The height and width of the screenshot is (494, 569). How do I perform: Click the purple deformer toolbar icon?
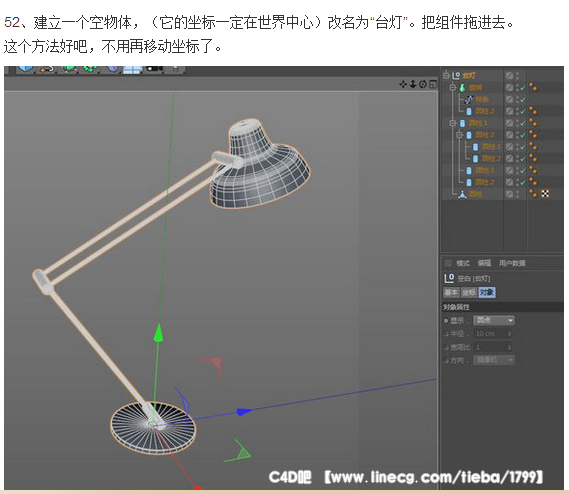112,69
